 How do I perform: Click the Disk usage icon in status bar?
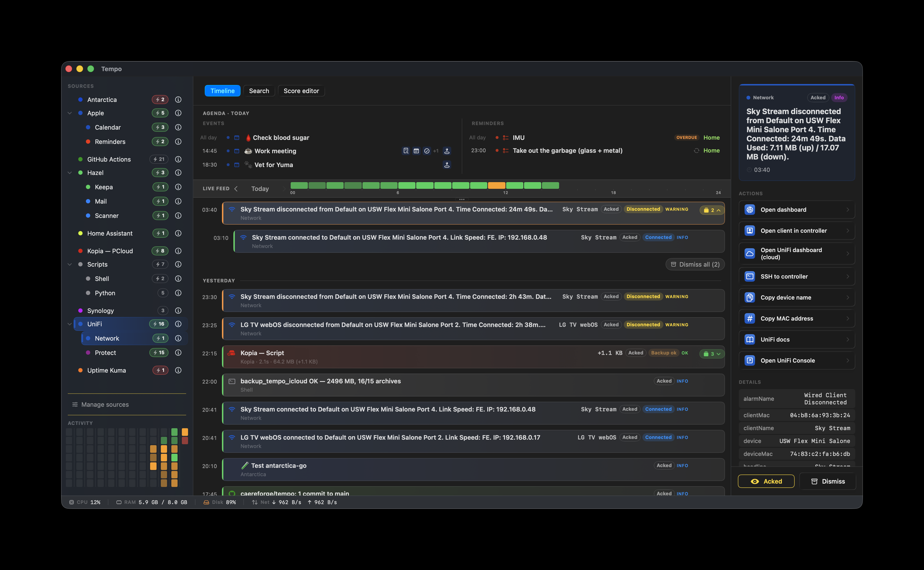click(206, 502)
